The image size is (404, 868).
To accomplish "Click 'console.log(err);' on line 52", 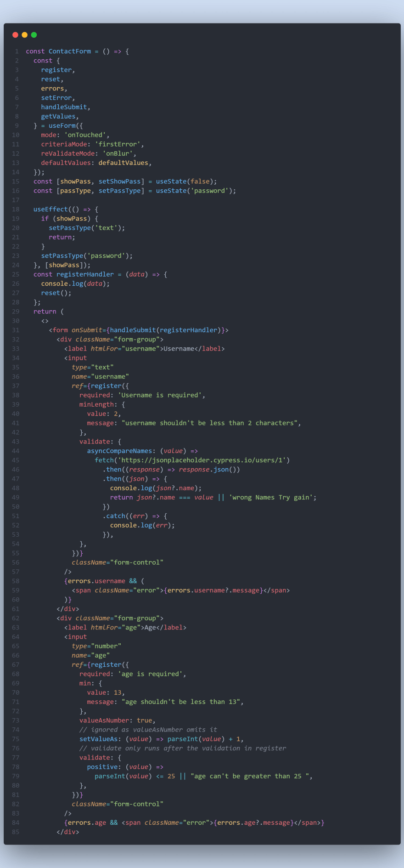I will tap(142, 526).
